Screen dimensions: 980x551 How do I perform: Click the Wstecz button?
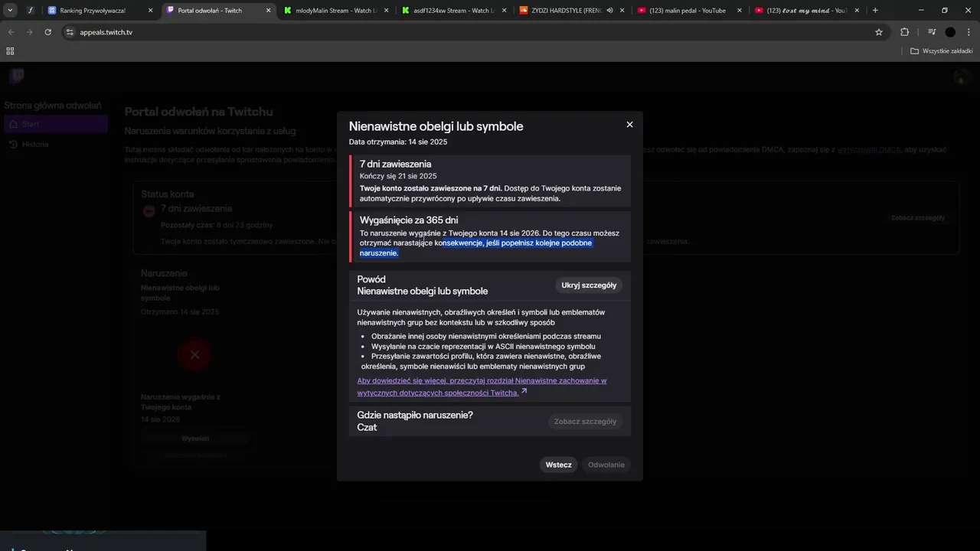click(x=558, y=465)
